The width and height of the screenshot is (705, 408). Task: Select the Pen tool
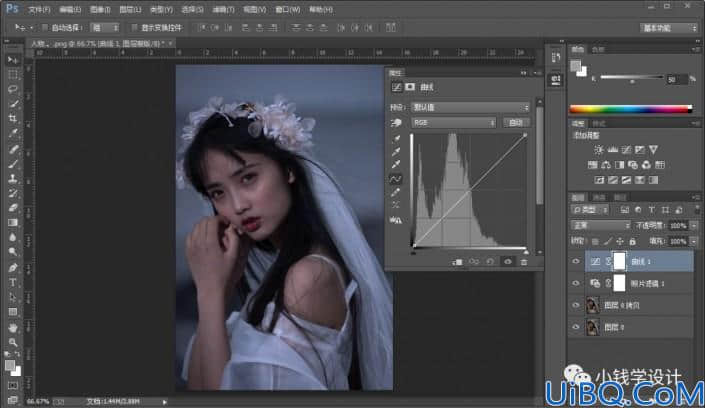(x=13, y=268)
